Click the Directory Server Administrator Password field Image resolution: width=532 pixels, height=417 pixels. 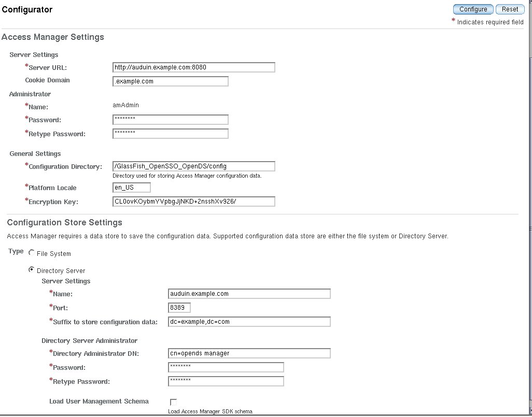226,367
